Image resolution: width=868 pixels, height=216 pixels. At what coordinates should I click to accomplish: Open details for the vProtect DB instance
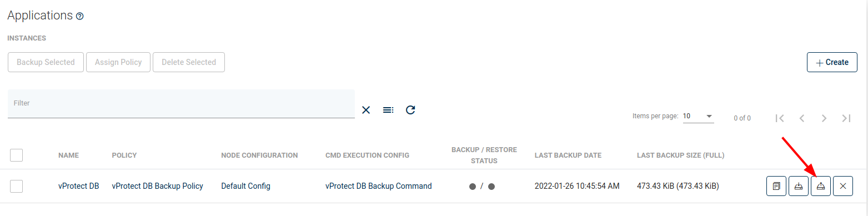[776, 186]
